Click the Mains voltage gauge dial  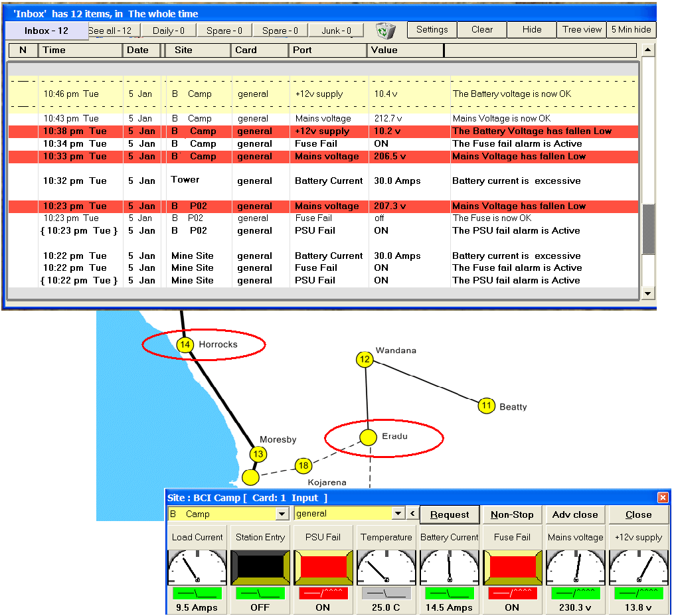pyautogui.click(x=576, y=566)
